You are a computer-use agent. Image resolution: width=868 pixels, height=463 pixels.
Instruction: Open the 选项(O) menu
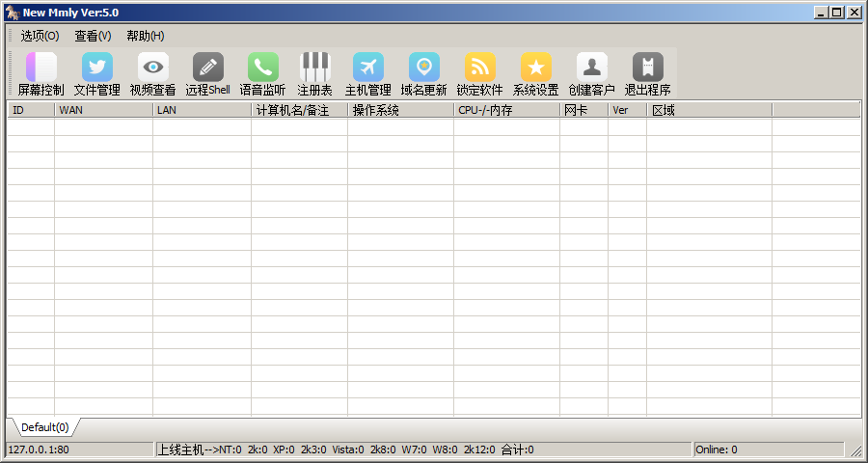40,36
